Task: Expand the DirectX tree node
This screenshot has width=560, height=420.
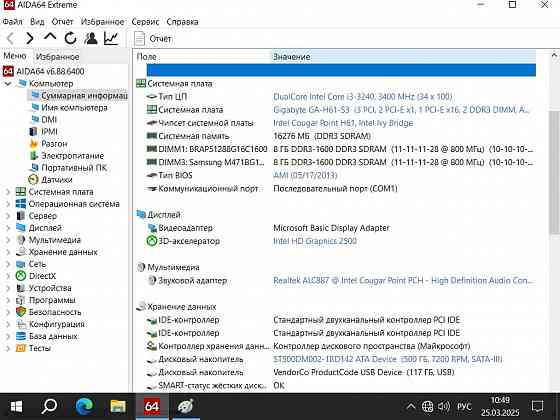Action: [x=8, y=276]
